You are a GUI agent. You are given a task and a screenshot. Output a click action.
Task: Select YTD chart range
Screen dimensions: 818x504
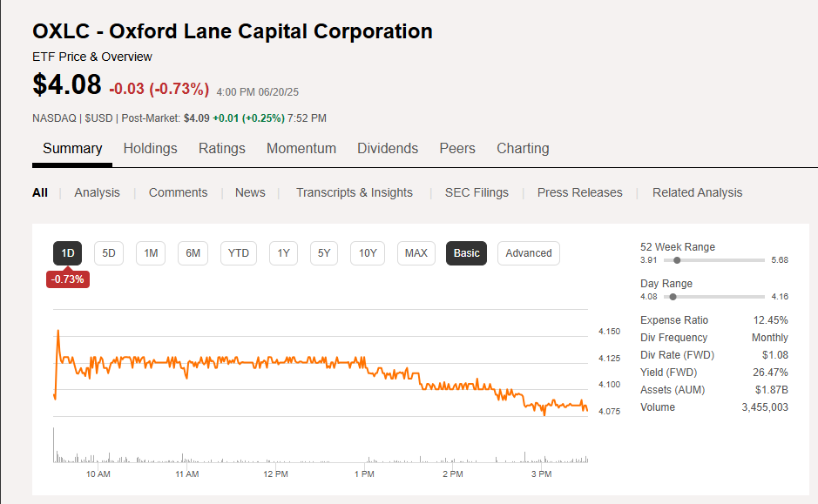tap(239, 253)
